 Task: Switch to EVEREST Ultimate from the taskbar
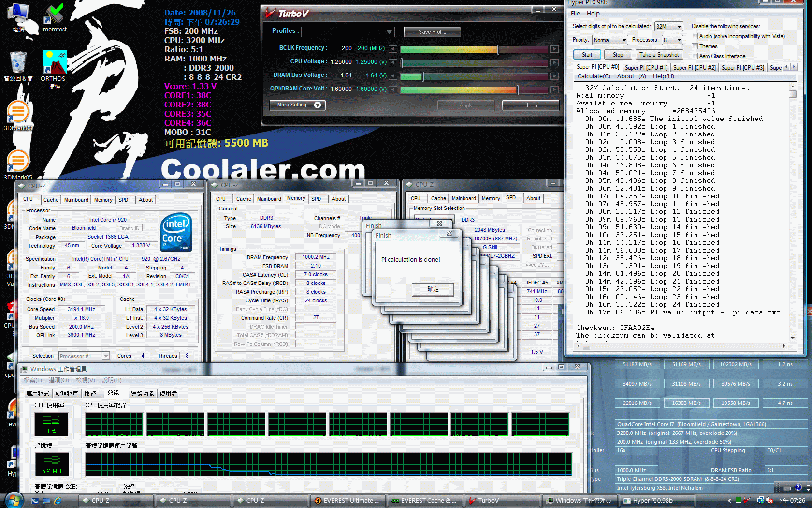(x=347, y=501)
